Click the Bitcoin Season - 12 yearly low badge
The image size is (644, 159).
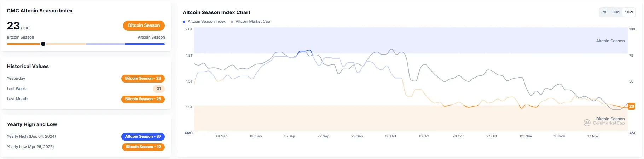pyautogui.click(x=143, y=147)
